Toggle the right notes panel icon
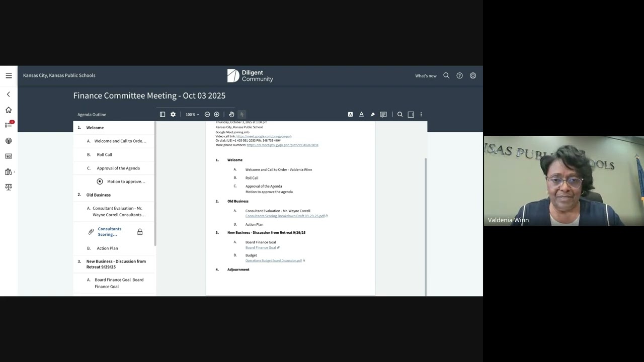The image size is (644, 362). (411, 115)
